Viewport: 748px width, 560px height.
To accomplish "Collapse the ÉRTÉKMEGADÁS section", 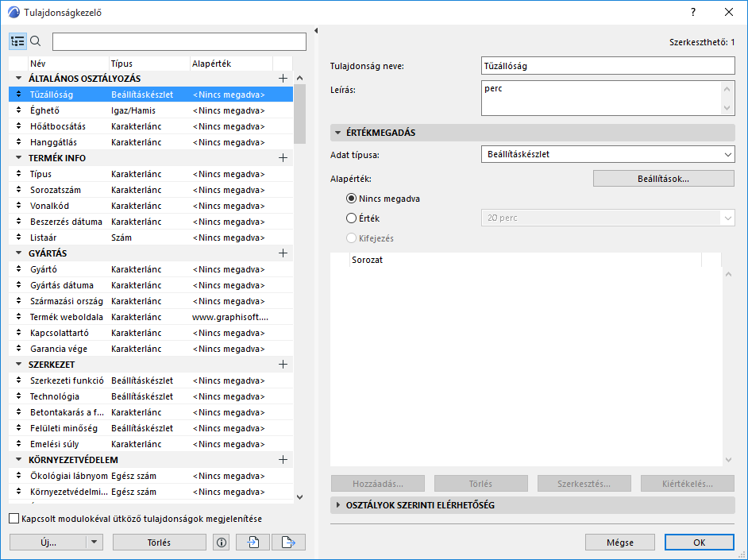I will (x=337, y=133).
